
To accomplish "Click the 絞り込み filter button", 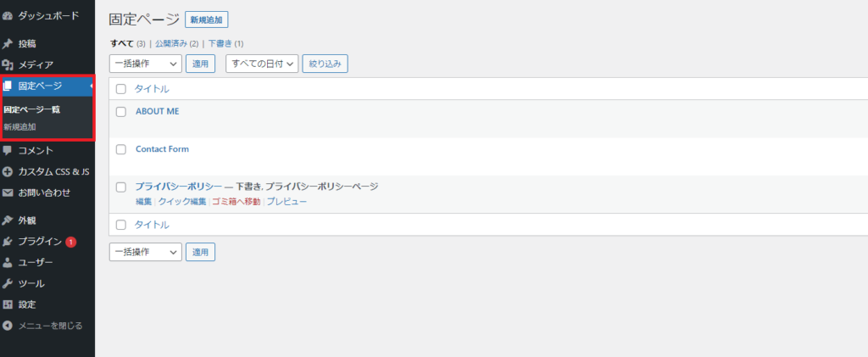I will pyautogui.click(x=325, y=63).
